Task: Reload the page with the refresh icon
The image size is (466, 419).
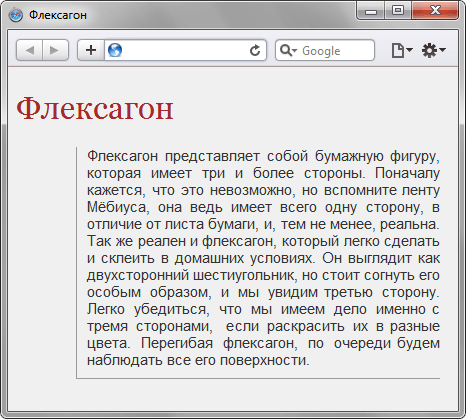Action: click(x=255, y=50)
